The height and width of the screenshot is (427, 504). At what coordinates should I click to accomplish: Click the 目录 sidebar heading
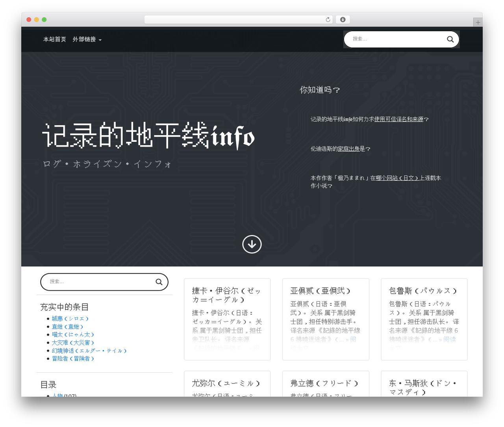click(x=48, y=384)
